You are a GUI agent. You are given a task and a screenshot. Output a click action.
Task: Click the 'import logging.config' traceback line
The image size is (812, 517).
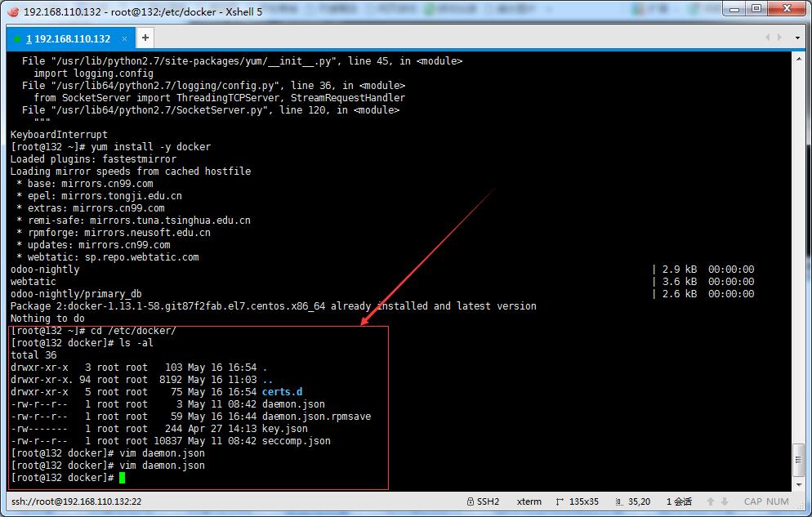click(x=93, y=74)
